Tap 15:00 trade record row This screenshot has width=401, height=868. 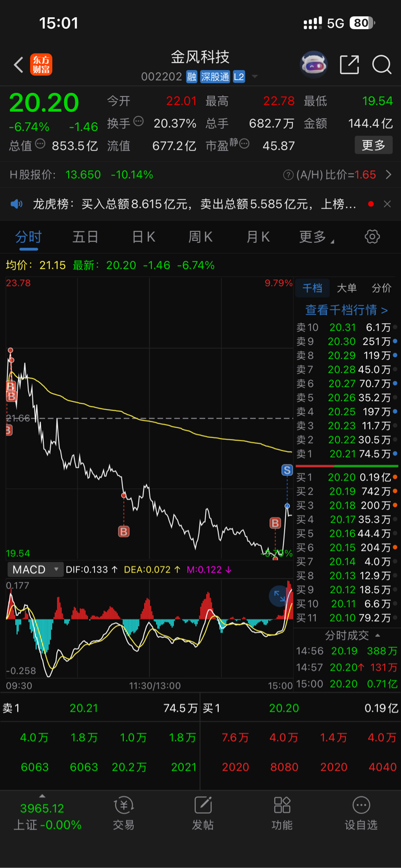coord(347,684)
